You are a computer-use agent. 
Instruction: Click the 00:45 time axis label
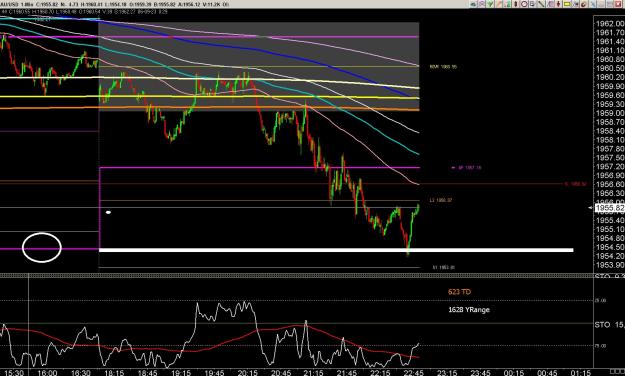tap(547, 372)
